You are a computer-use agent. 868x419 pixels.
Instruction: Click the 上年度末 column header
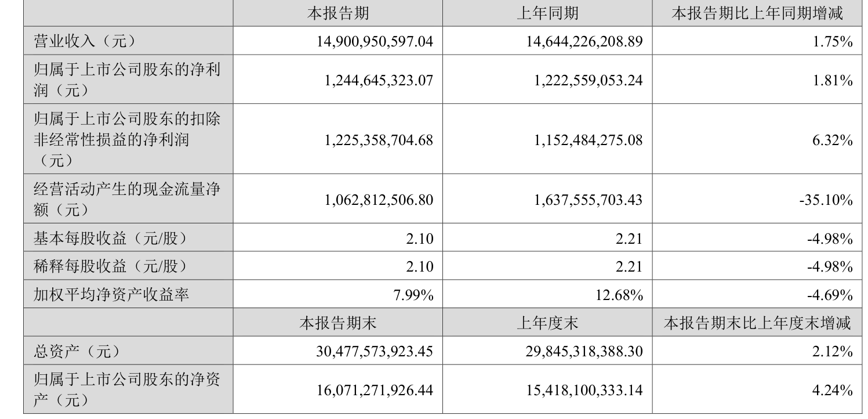547,323
